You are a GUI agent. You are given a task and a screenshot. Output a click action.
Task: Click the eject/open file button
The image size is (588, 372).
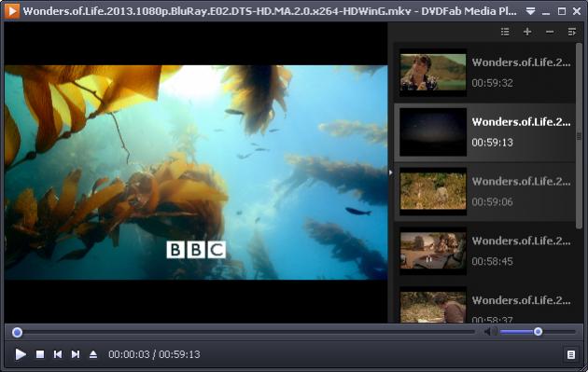(93, 354)
